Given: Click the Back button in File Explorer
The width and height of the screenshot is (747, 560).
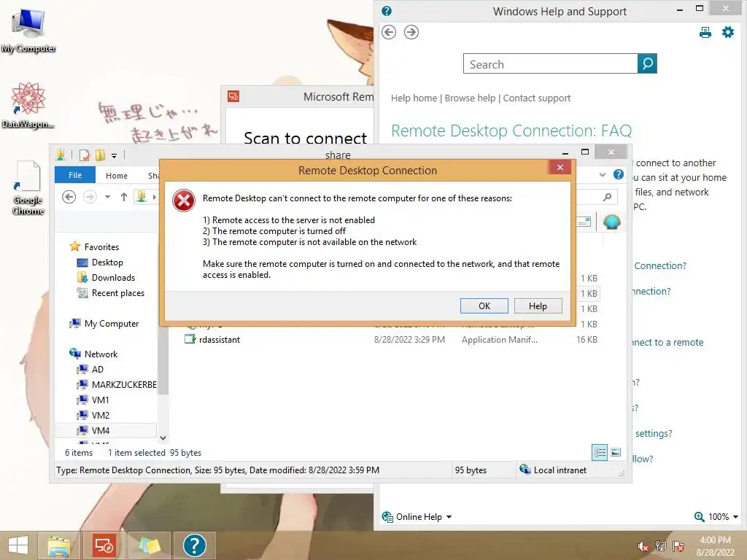Looking at the screenshot, I should [x=69, y=197].
